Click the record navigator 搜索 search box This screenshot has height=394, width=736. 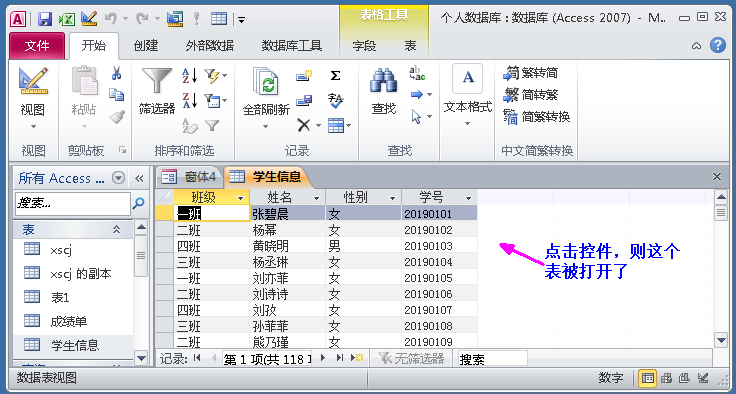pos(492,359)
